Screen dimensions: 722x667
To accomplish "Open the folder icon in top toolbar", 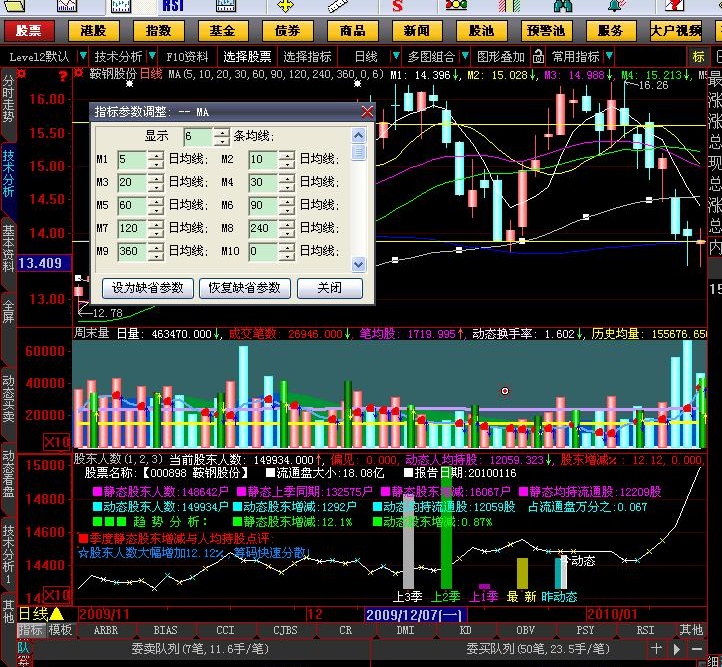I will pyautogui.click(x=14, y=6).
